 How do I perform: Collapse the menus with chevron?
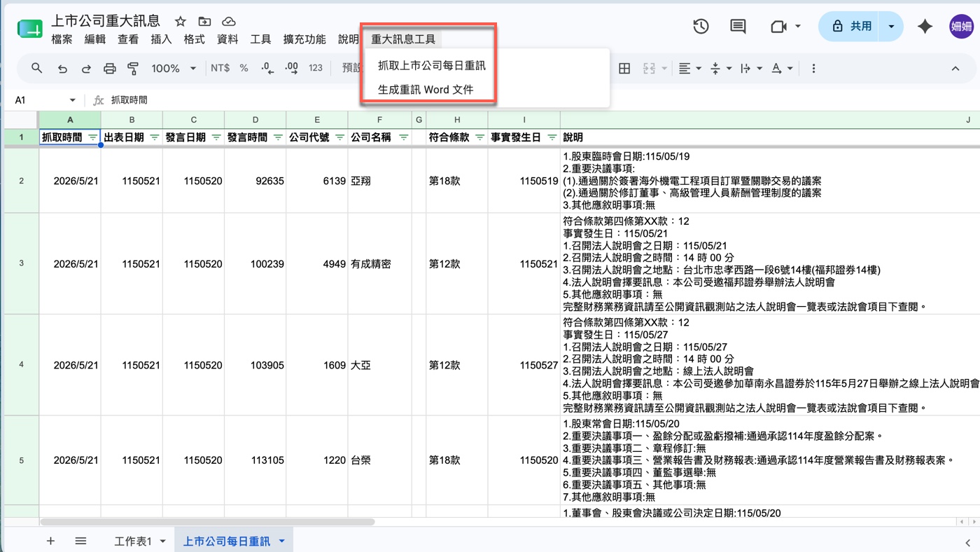pyautogui.click(x=955, y=68)
